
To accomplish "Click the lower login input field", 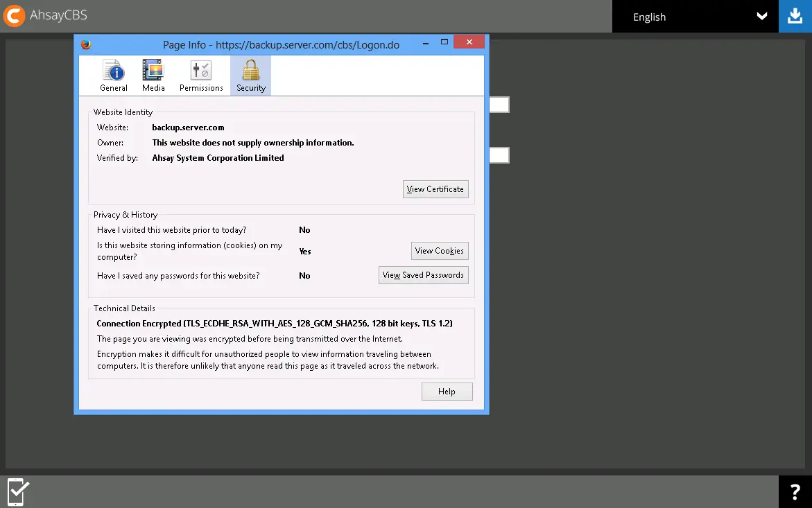I will coord(501,155).
